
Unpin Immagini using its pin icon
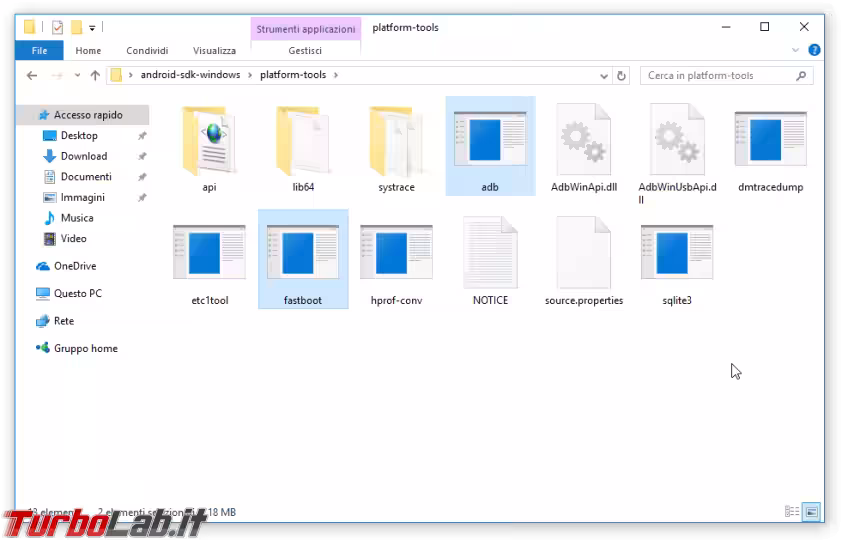pos(142,198)
